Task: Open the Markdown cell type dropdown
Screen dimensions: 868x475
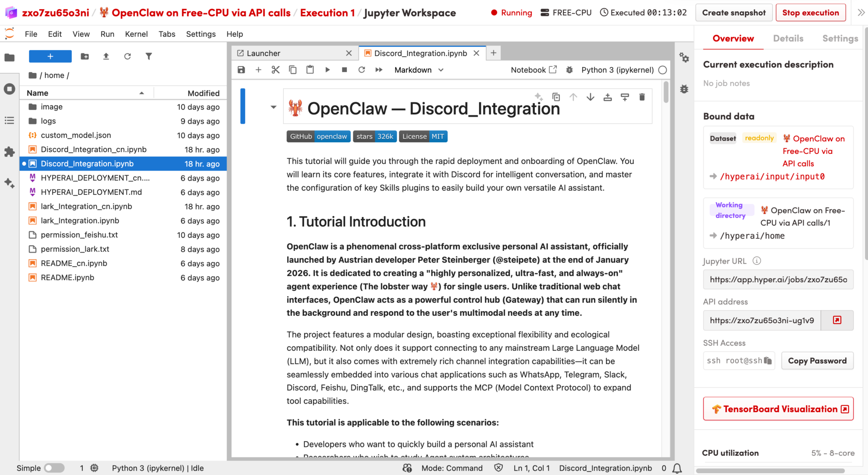Action: [x=419, y=70]
